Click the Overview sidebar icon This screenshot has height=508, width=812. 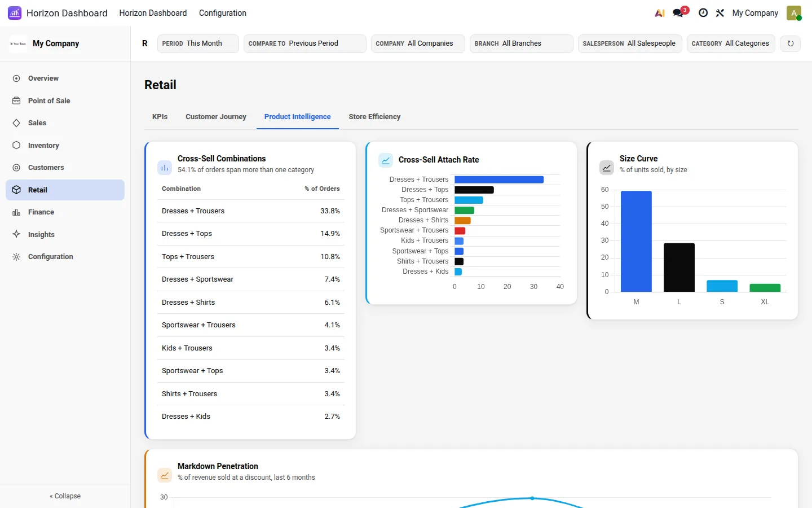(16, 78)
